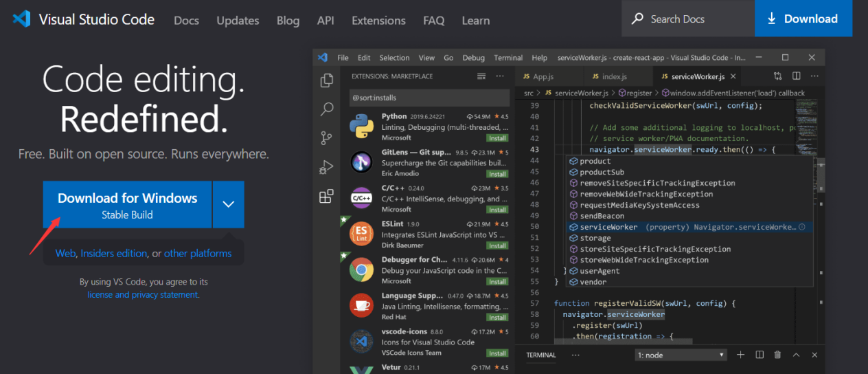The width and height of the screenshot is (868, 374).
Task: Open the ellipsis menu next to the TERMINAL tab
Action: click(x=575, y=355)
